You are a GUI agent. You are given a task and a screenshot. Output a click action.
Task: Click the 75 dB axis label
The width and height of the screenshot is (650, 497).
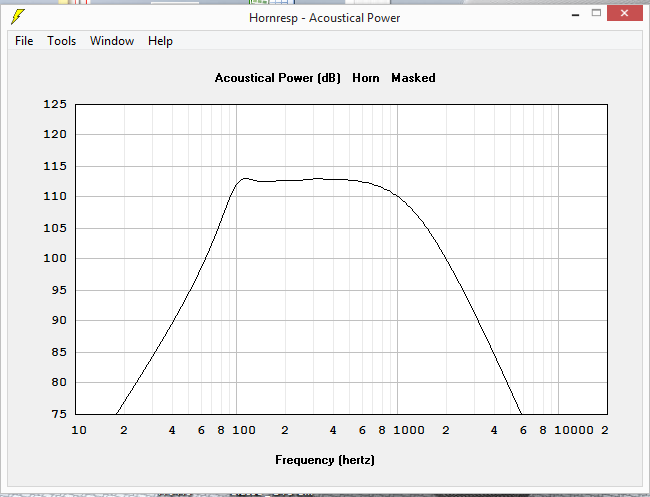pos(59,414)
